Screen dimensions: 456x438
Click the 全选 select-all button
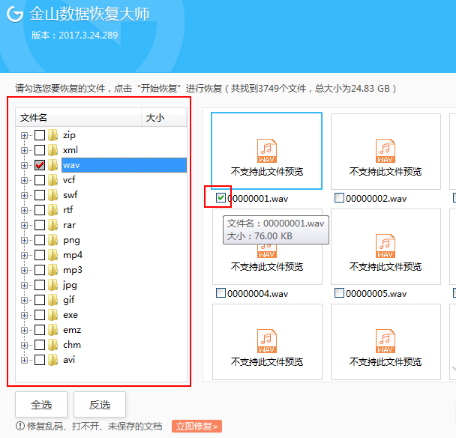(x=41, y=405)
